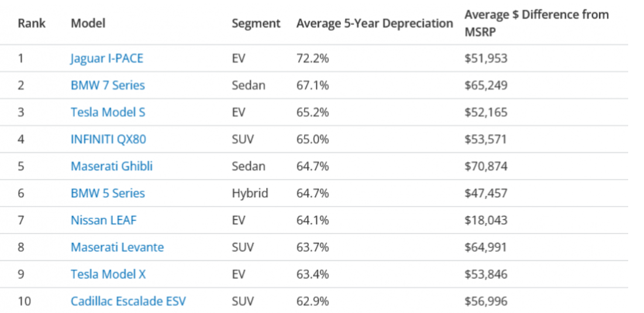Image resolution: width=644 pixels, height=313 pixels.
Task: Click the $70,874 MSRP difference cell
Action: click(485, 166)
